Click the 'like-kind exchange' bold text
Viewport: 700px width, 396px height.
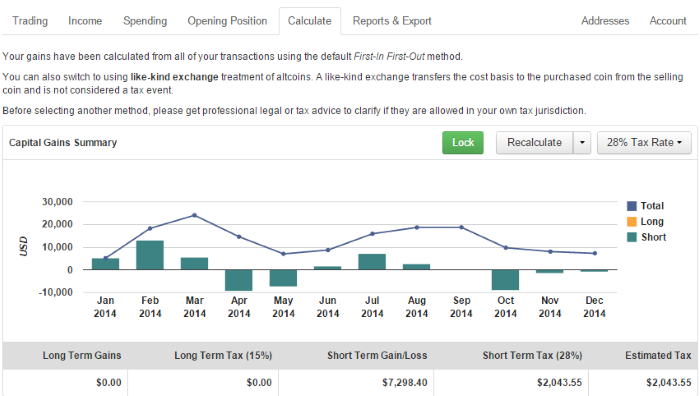(174, 77)
